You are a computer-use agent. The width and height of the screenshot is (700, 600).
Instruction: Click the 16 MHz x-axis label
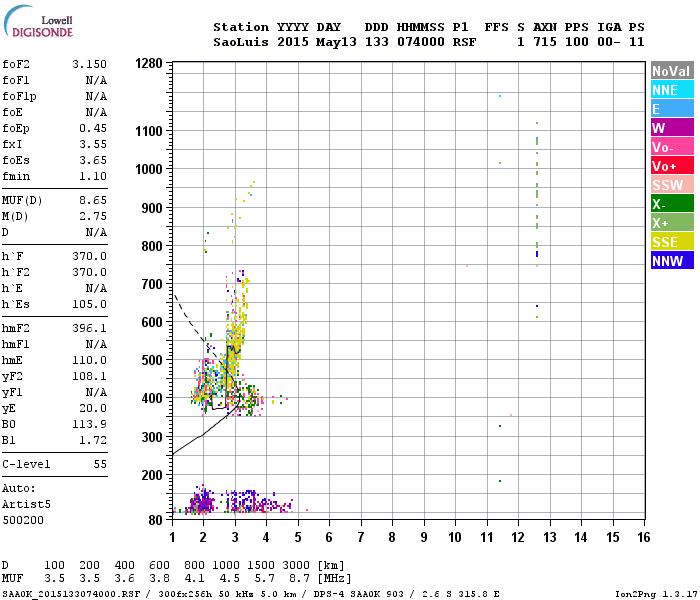(x=643, y=537)
